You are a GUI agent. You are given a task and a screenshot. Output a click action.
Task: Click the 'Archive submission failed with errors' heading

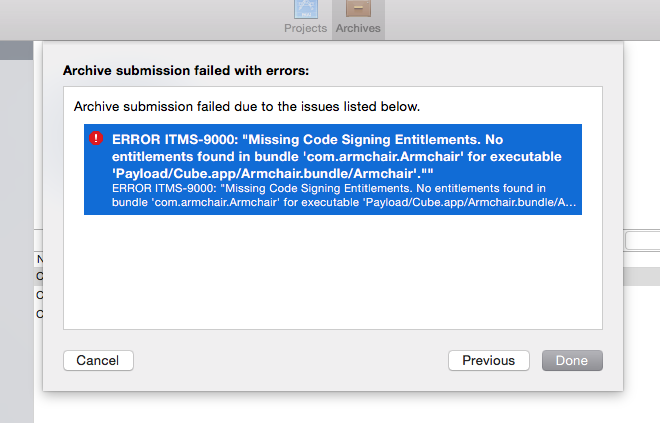(186, 70)
